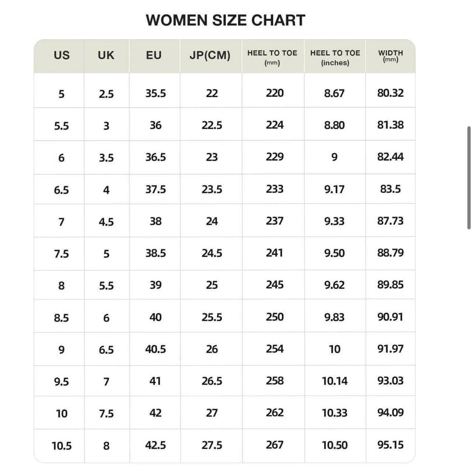The height and width of the screenshot is (476, 474).
Task: Select the US size 5 cell
Action: pyautogui.click(x=61, y=94)
